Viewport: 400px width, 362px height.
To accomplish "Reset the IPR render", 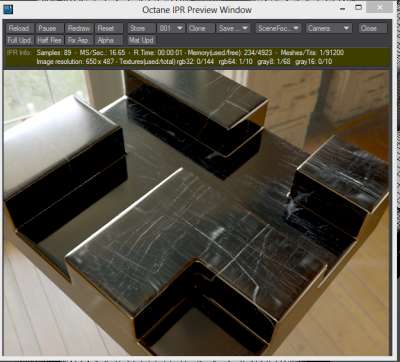I will click(x=109, y=28).
